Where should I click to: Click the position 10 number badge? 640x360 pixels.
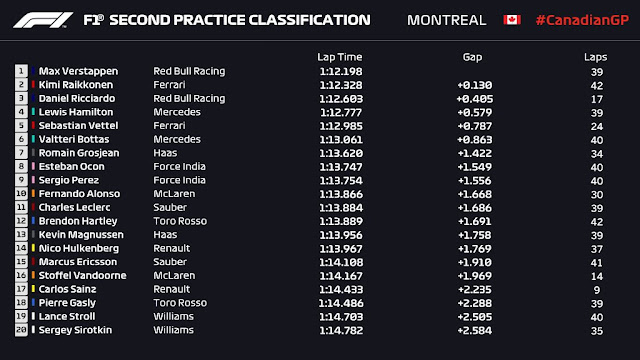(x=21, y=193)
